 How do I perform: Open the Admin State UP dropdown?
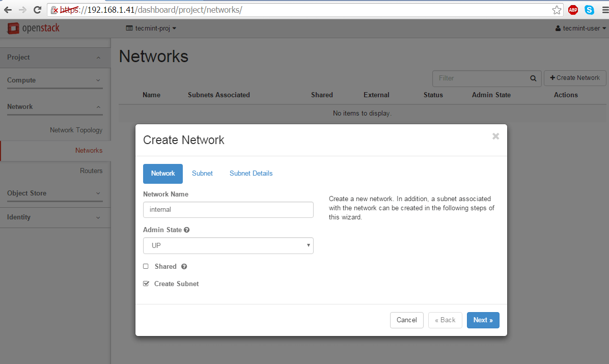(228, 245)
